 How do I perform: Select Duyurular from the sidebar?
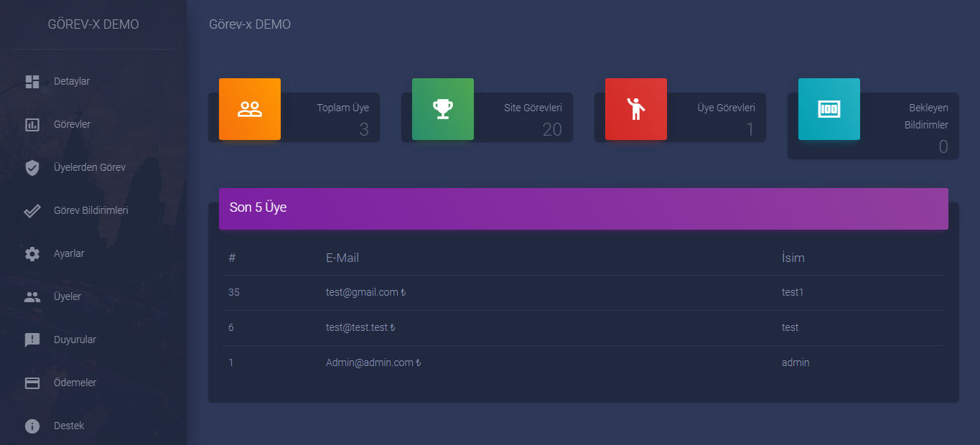point(93,339)
